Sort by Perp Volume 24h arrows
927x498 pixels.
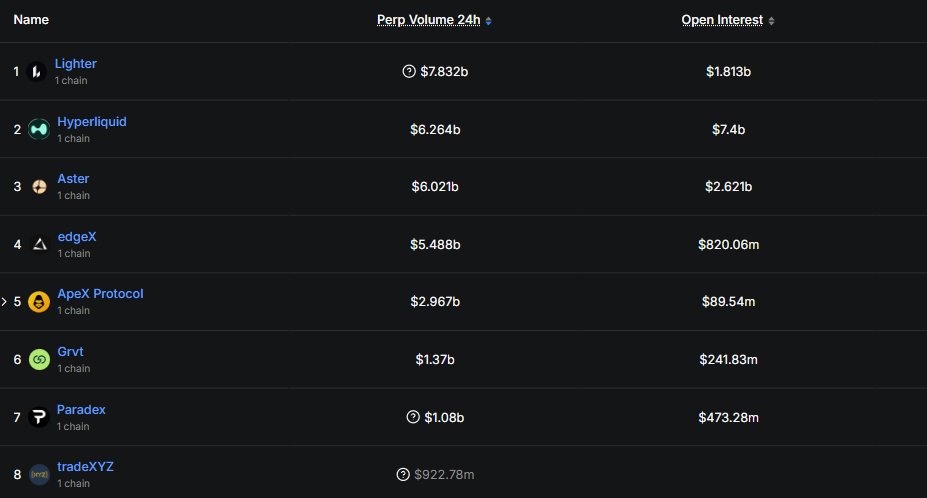[488, 20]
